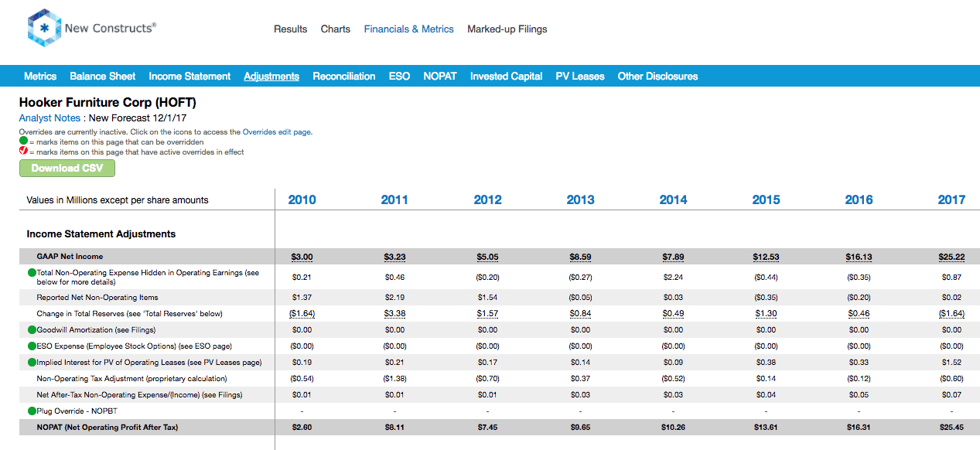Switch to the Balance Sheet tab
The image size is (980, 450).
coord(103,76)
